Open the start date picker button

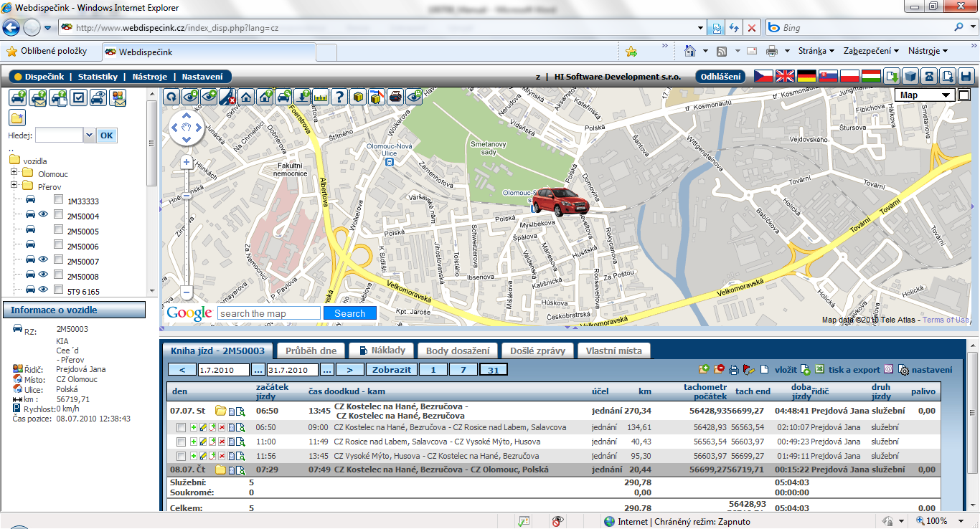258,370
